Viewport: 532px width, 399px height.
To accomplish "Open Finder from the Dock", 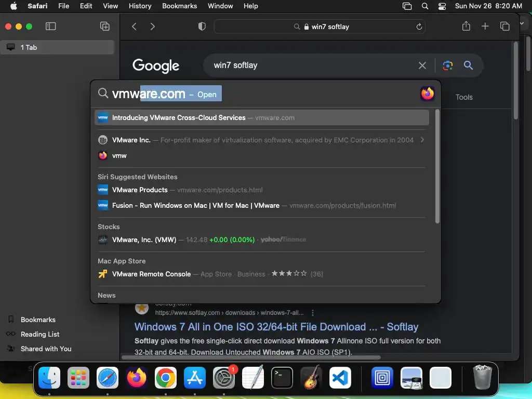I will coord(49,377).
